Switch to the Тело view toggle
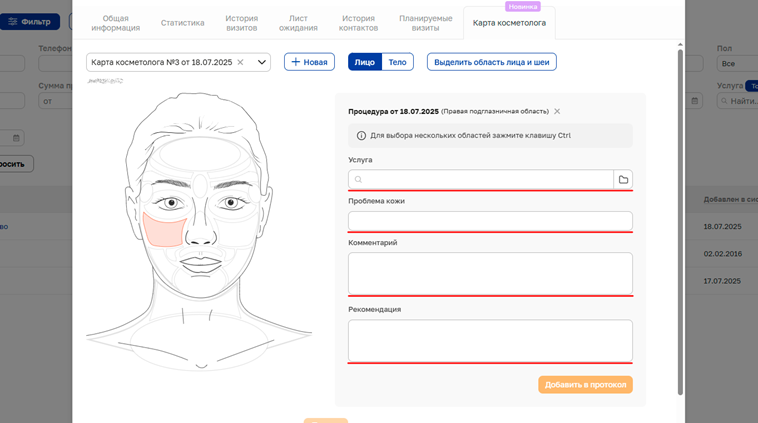This screenshot has height=423, width=758. (x=397, y=62)
